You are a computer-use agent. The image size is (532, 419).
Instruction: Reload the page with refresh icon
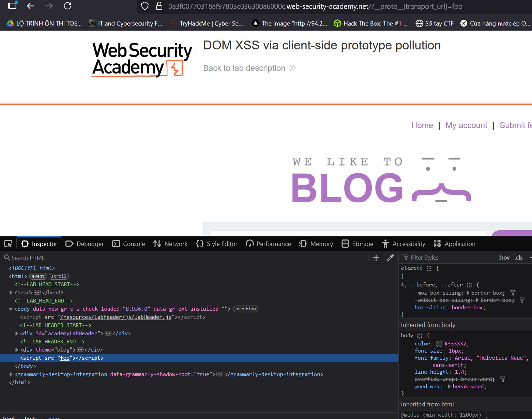point(67,6)
